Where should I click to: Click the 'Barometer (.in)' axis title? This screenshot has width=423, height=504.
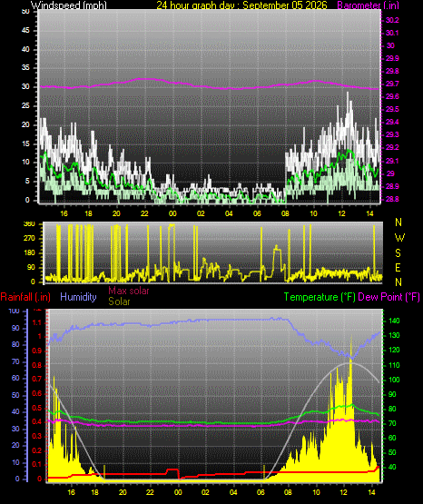[x=368, y=5]
